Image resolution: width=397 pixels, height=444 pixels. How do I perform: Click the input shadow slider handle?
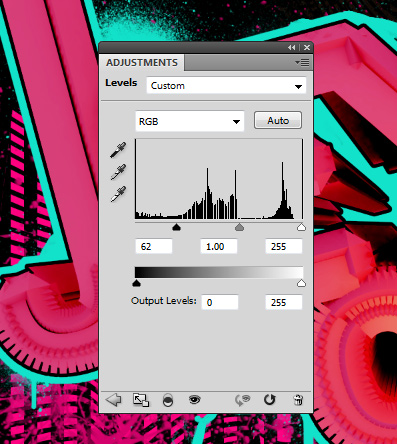tap(176, 227)
